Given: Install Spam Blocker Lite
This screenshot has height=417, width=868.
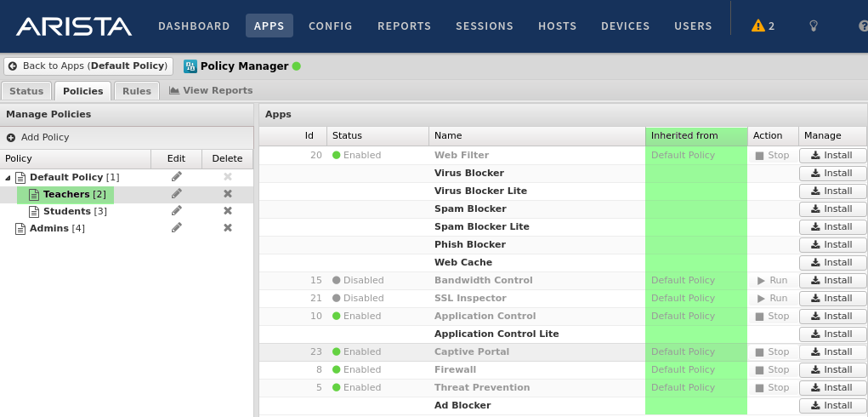Looking at the screenshot, I should click(832, 226).
